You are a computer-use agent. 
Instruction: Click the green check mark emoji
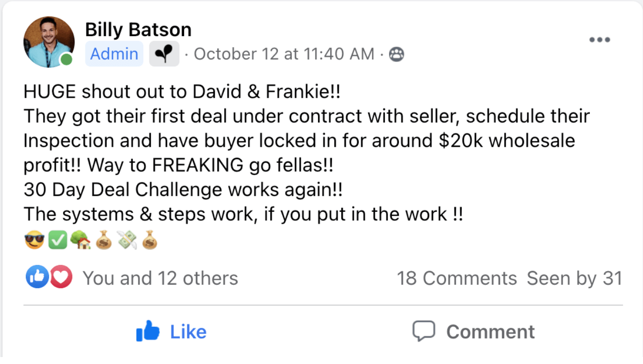point(59,242)
